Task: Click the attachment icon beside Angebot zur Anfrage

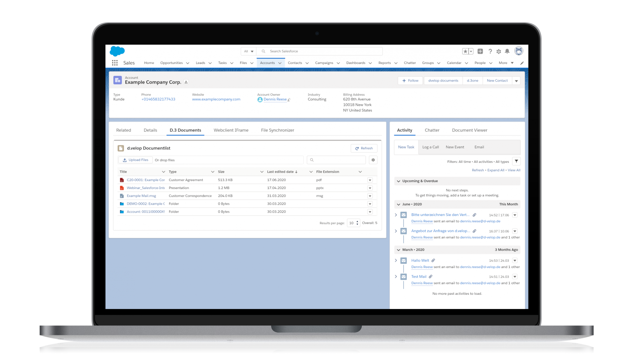Action: point(474,231)
